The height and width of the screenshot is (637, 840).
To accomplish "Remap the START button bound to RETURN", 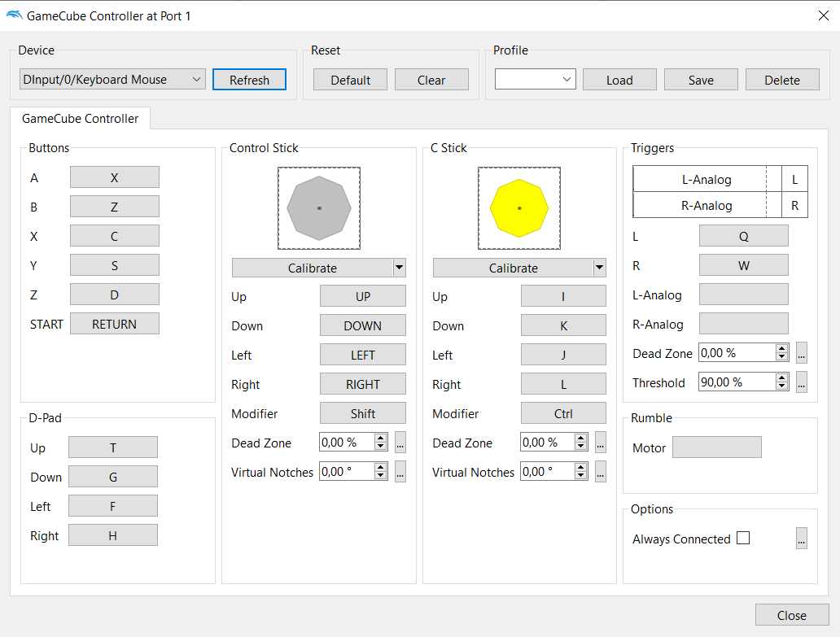I will [x=114, y=324].
